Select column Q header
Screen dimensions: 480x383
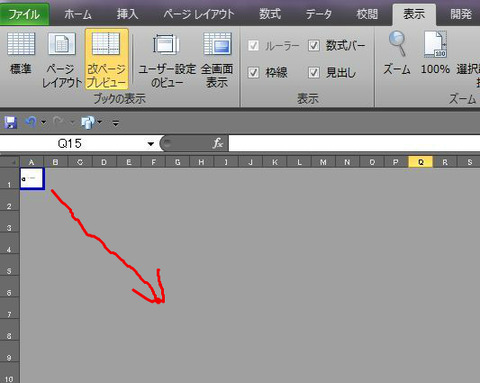pos(420,162)
